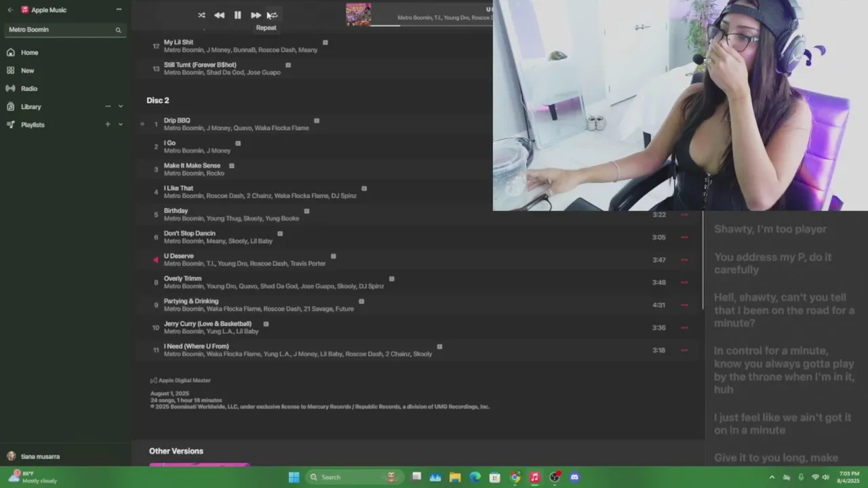Open the Apple Music sidebar ellipsis menu

point(119,9)
